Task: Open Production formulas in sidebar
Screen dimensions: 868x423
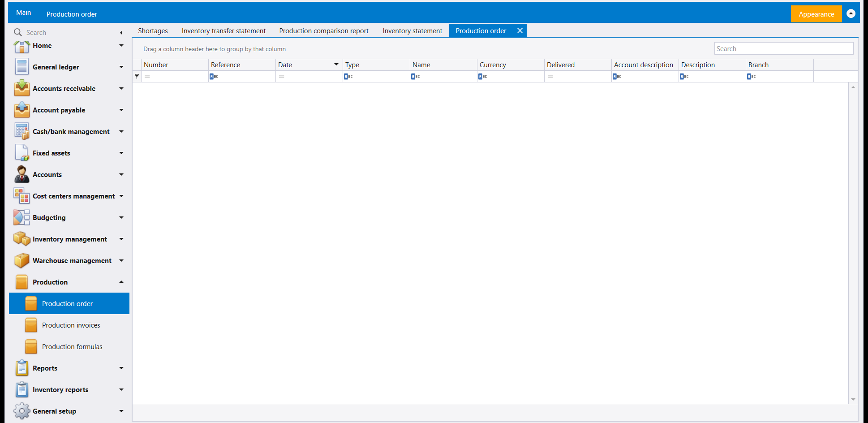Action: [x=69, y=346]
